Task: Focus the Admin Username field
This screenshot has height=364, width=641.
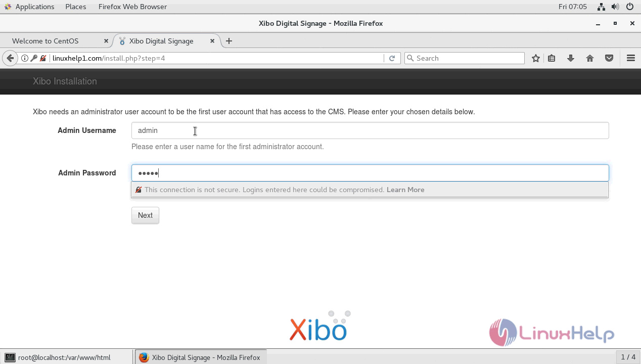Action: pos(370,130)
